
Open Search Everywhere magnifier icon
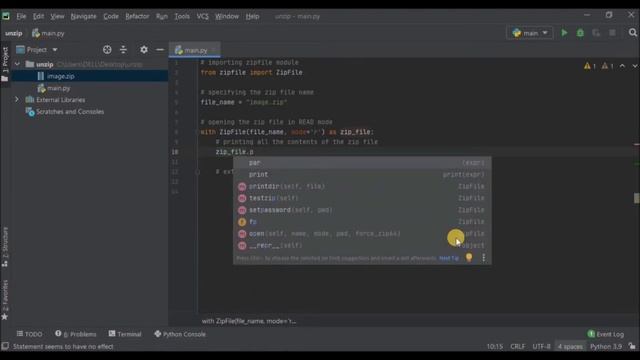[x=633, y=33]
